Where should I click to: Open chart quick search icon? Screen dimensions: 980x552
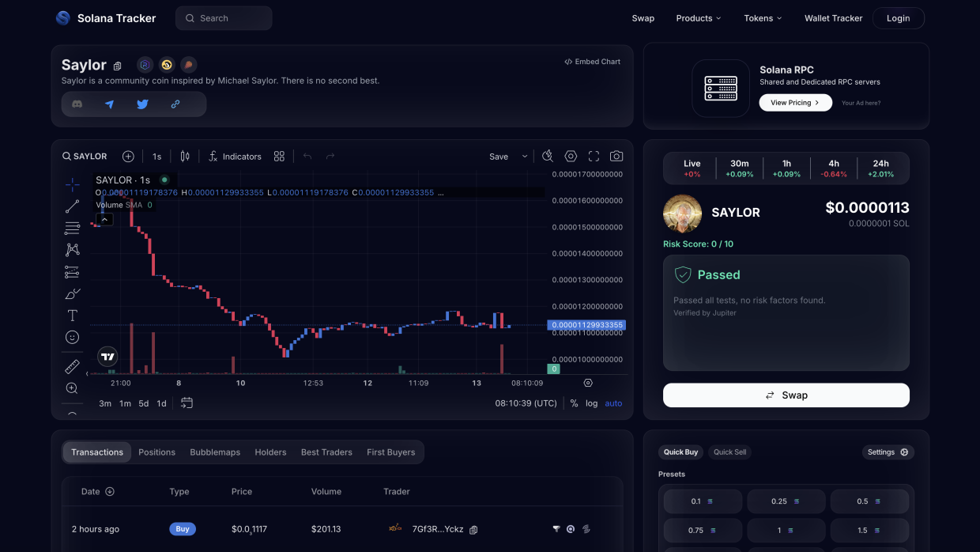(548, 157)
